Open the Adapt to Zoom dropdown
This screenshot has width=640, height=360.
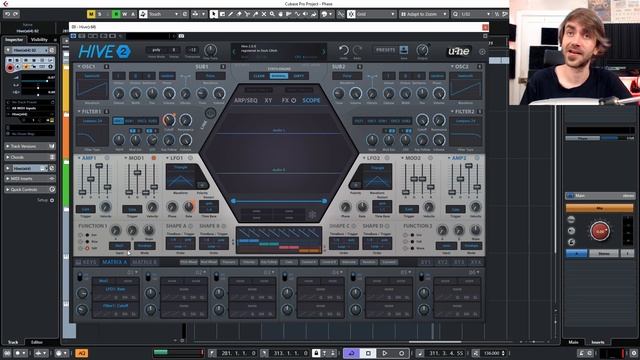click(424, 14)
